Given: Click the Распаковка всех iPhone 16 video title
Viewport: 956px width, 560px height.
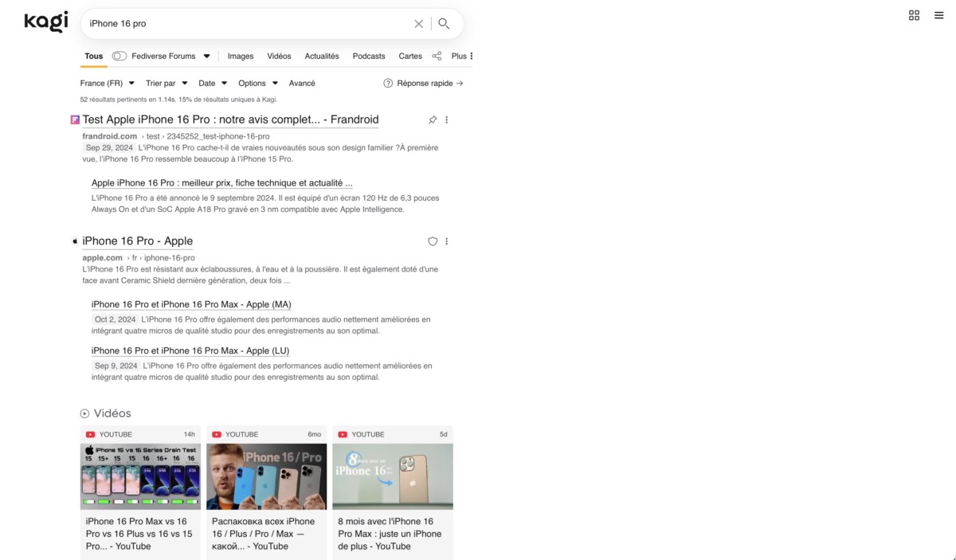Looking at the screenshot, I should pos(264,534).
